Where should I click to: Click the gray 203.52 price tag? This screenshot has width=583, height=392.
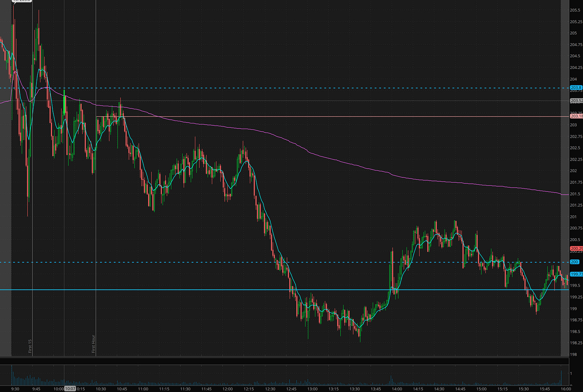576,101
